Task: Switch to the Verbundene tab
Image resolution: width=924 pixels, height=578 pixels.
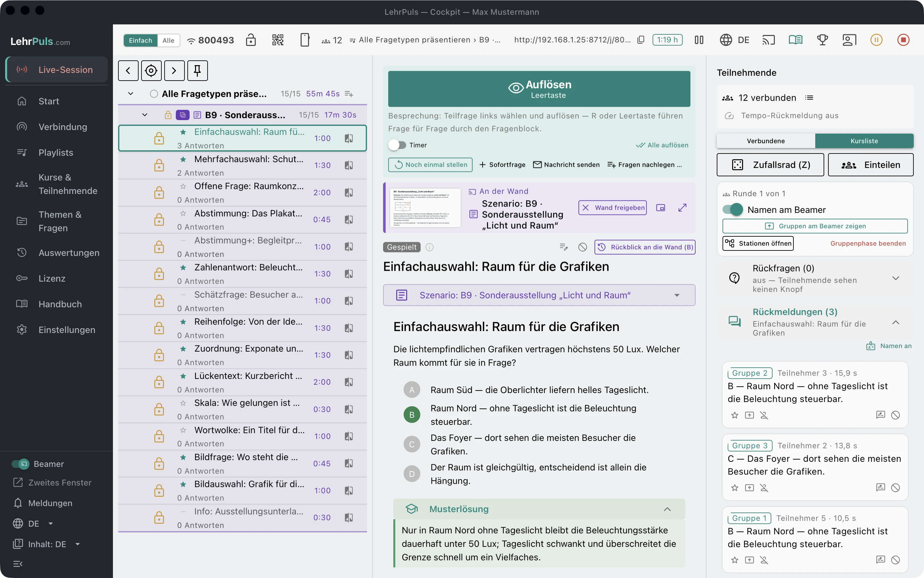Action: (x=766, y=141)
